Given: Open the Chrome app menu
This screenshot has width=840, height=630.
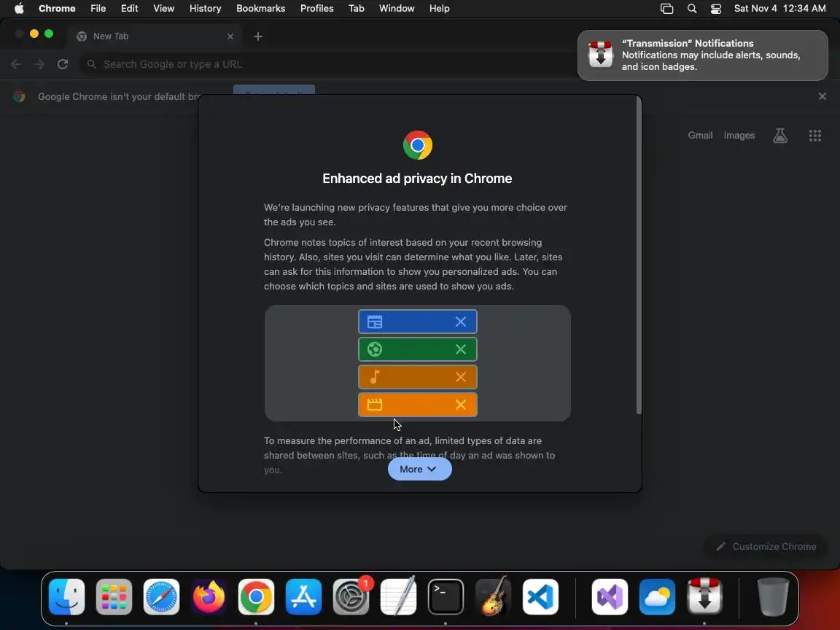Looking at the screenshot, I should click(x=57, y=8).
